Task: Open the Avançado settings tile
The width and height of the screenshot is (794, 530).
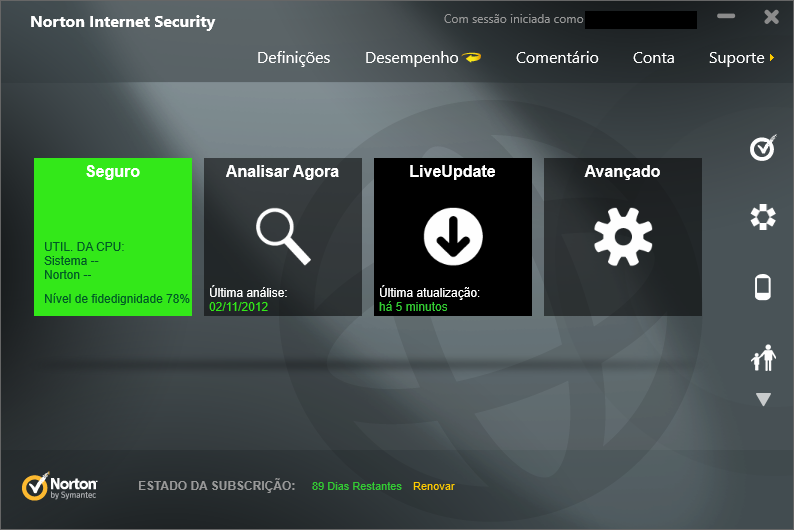Action: tap(623, 237)
